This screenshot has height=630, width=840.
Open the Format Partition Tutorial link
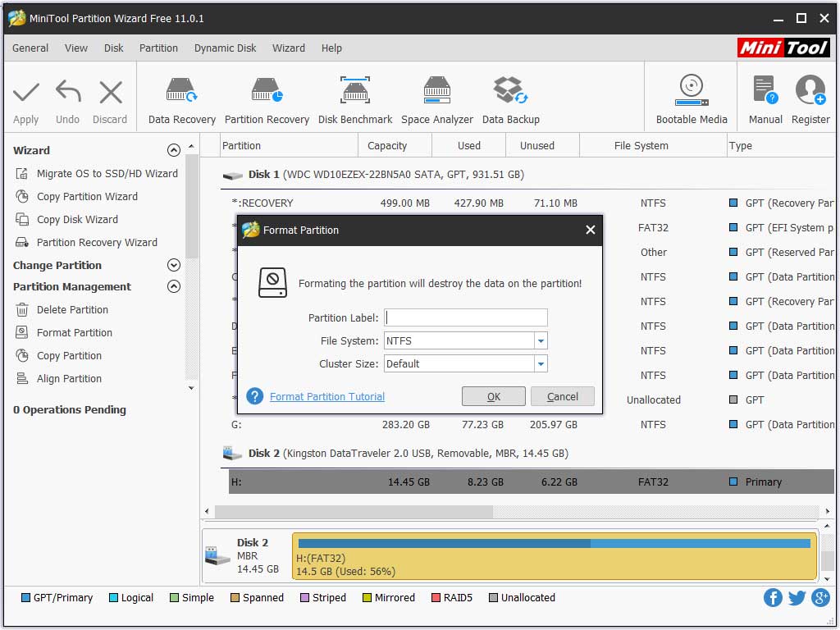coord(326,397)
